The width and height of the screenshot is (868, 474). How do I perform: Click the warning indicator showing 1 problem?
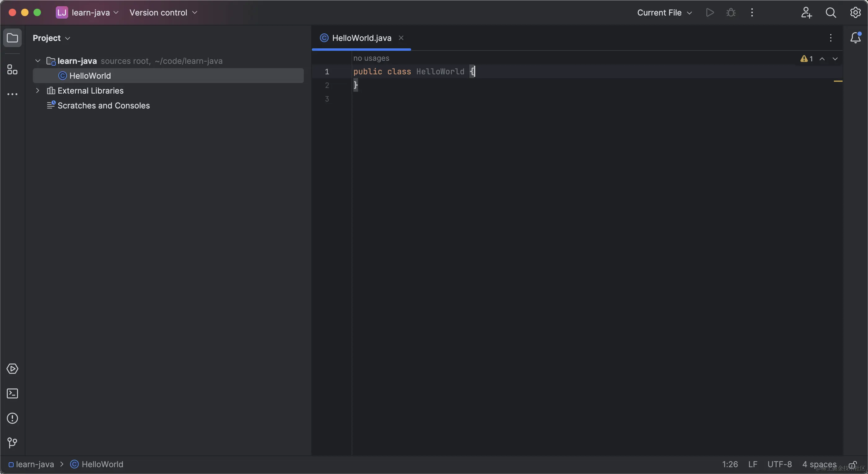pyautogui.click(x=807, y=59)
